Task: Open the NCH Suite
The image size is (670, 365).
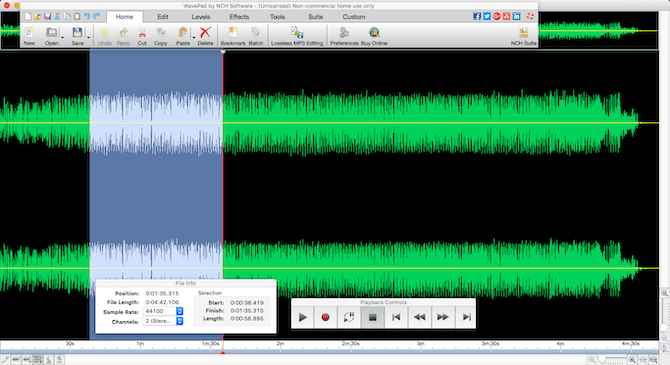Action: click(x=523, y=36)
